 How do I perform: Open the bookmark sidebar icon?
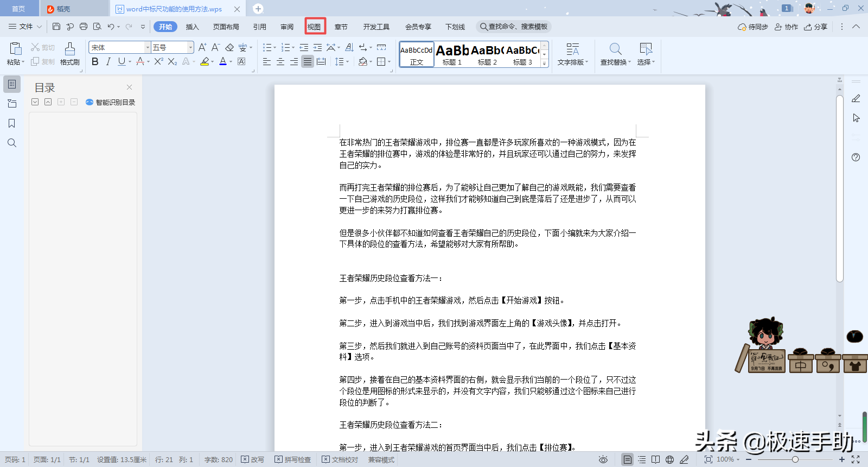(x=12, y=123)
